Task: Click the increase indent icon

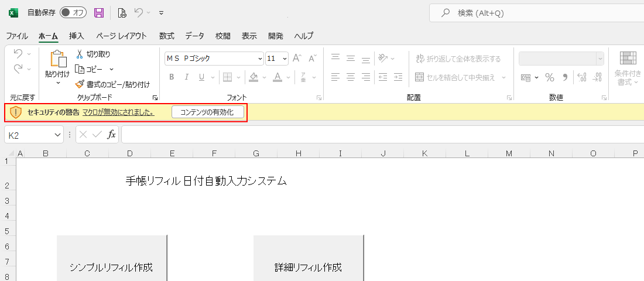Action: click(x=398, y=77)
